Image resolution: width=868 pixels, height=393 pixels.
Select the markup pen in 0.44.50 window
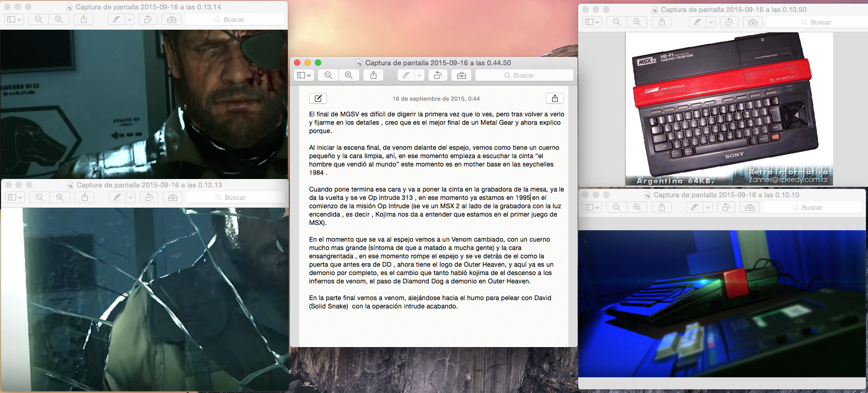406,75
